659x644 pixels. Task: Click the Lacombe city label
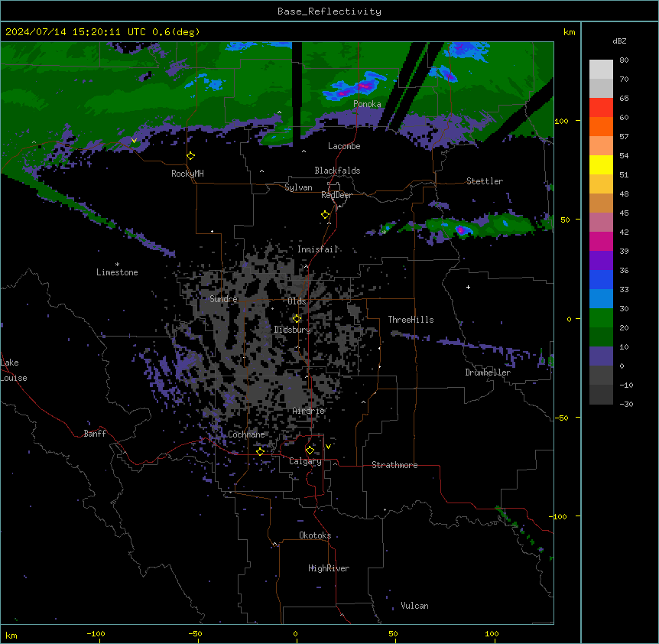click(344, 146)
